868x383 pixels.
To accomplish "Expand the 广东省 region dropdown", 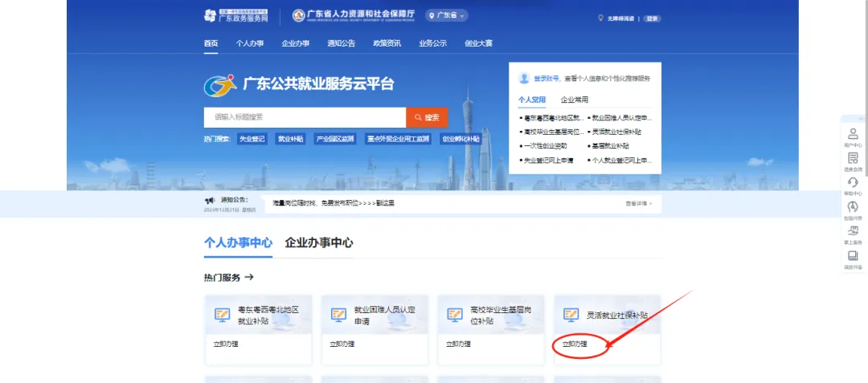I will point(447,16).
